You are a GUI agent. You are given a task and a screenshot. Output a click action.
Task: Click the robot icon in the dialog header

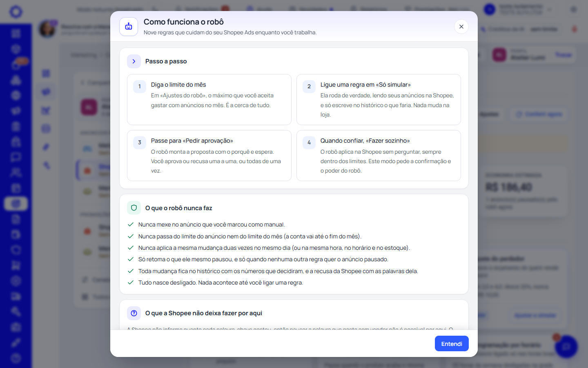point(129,27)
